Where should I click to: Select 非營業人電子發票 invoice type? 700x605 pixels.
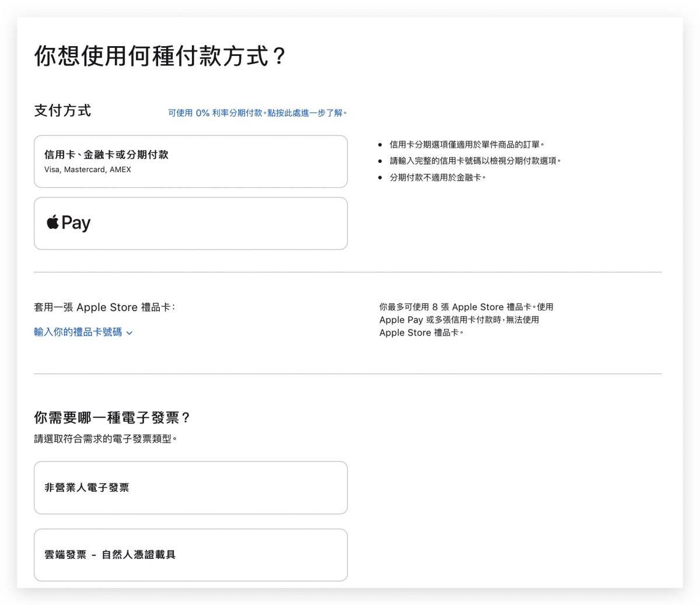pyautogui.click(x=190, y=488)
